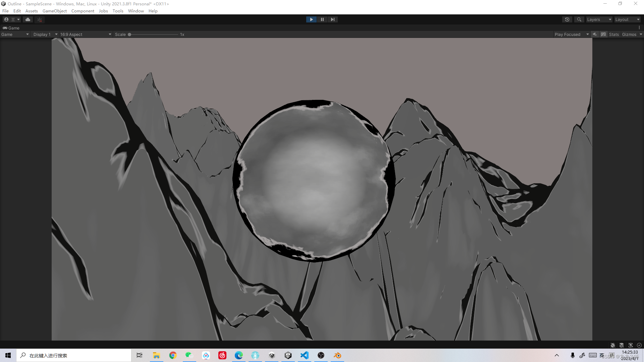The image size is (644, 362).
Task: Open the cloud services icon
Action: point(28,19)
